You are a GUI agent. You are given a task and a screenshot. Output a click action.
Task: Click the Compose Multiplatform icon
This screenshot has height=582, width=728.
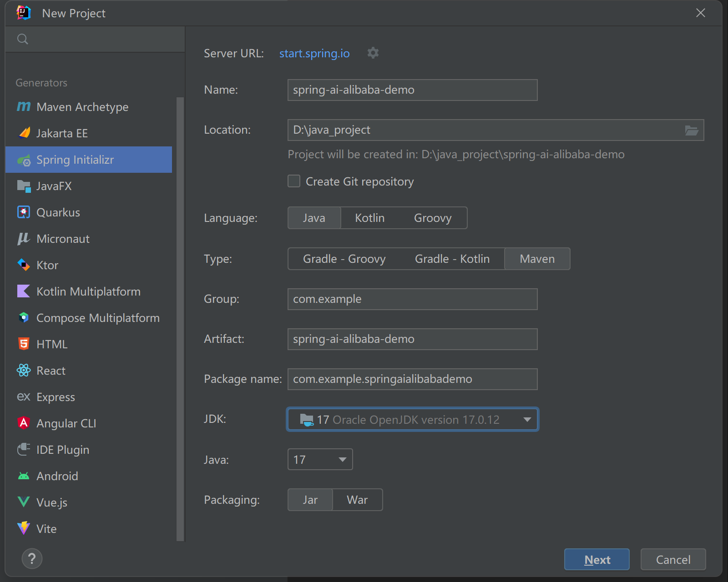click(x=24, y=318)
